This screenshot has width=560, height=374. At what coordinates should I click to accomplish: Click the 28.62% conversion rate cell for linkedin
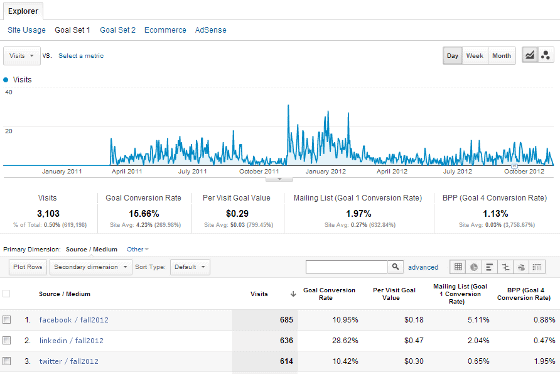[x=345, y=340]
